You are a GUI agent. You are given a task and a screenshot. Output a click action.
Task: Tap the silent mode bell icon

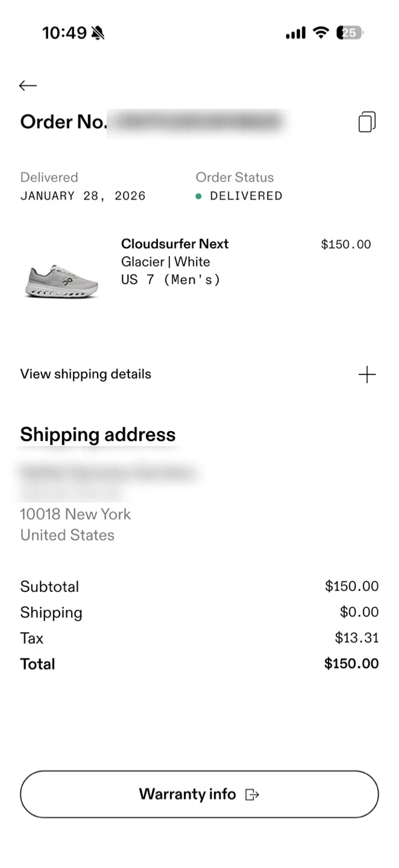[98, 33]
